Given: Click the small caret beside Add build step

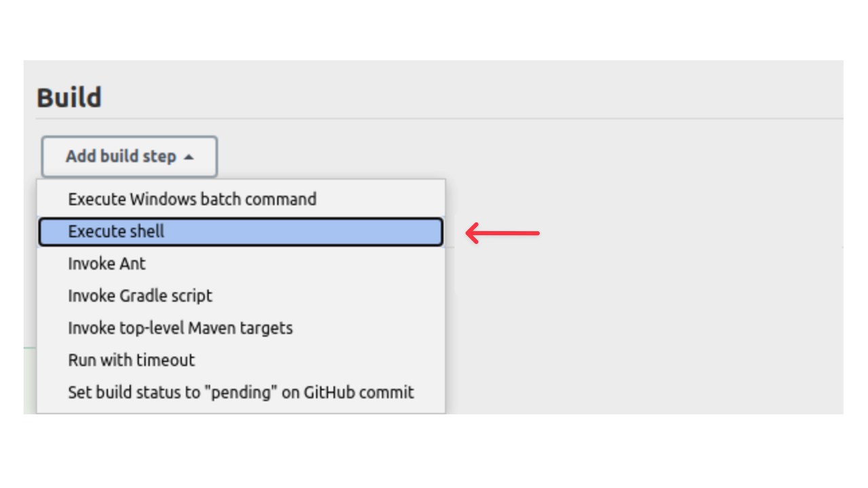Looking at the screenshot, I should click(189, 157).
